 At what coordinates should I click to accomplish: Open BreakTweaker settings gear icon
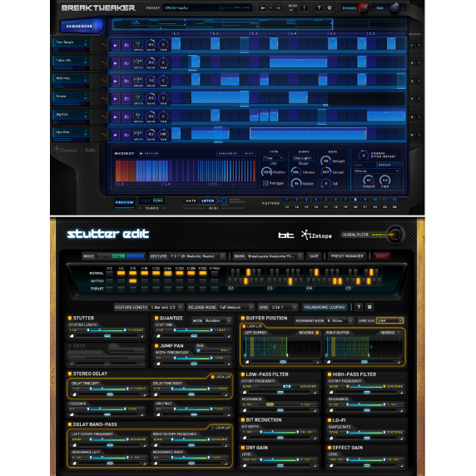(330, 7)
